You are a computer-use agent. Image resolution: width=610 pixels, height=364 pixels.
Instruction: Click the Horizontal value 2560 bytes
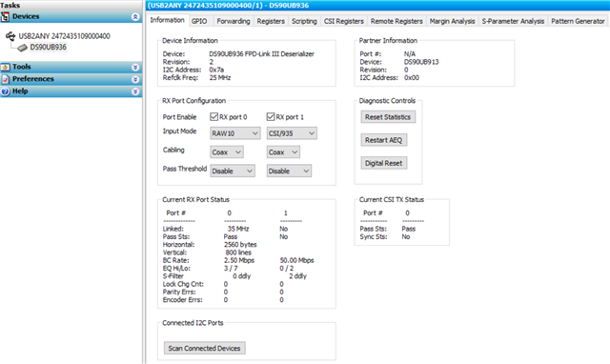tap(240, 245)
